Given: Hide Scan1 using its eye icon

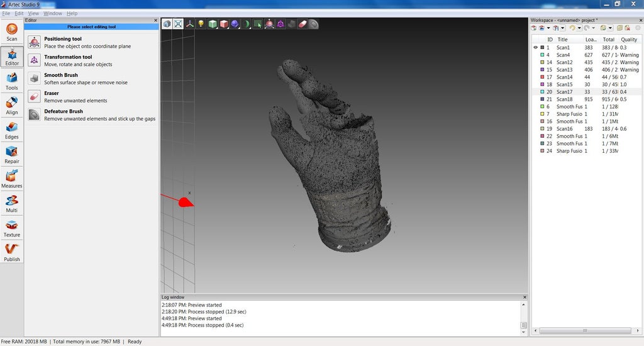Looking at the screenshot, I should [536, 47].
